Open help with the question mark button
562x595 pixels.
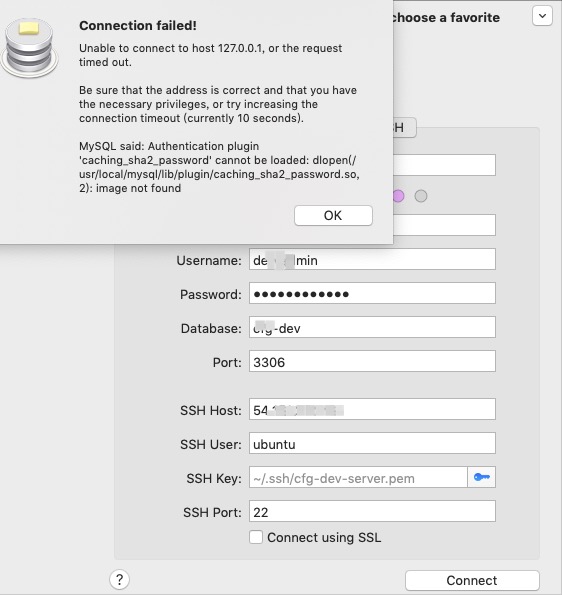pos(120,579)
